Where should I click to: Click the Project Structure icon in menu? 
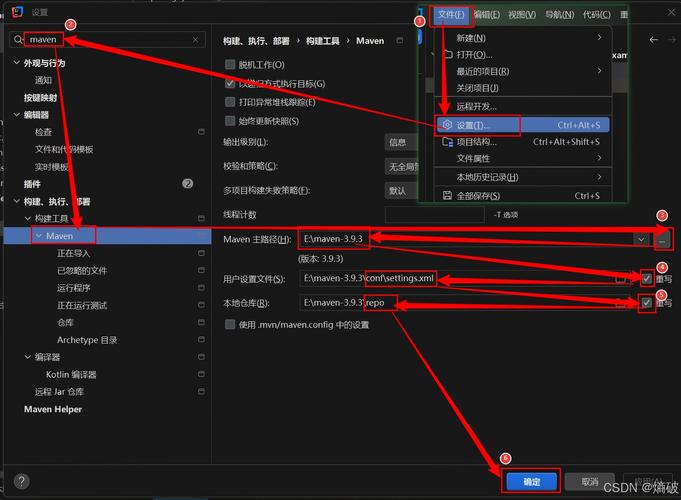tap(447, 142)
